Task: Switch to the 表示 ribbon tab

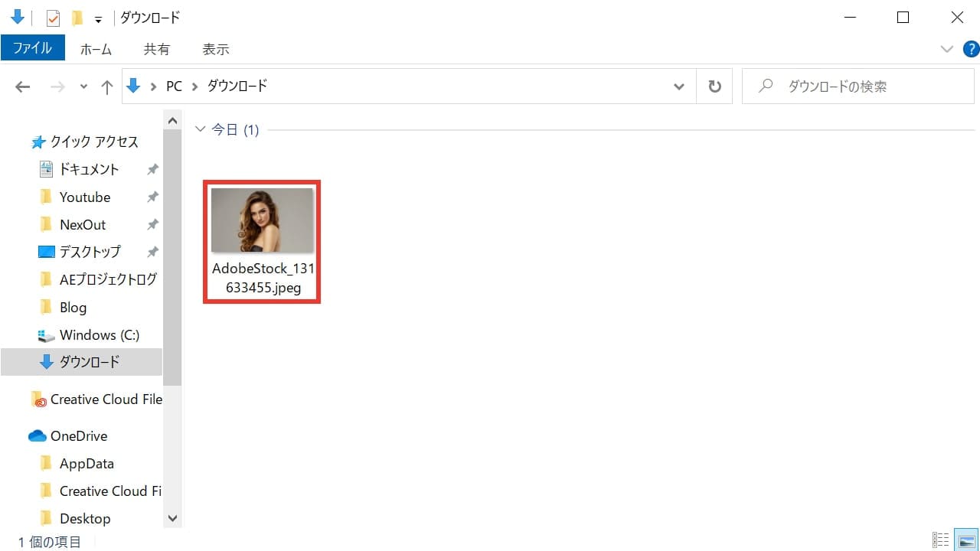Action: click(215, 49)
